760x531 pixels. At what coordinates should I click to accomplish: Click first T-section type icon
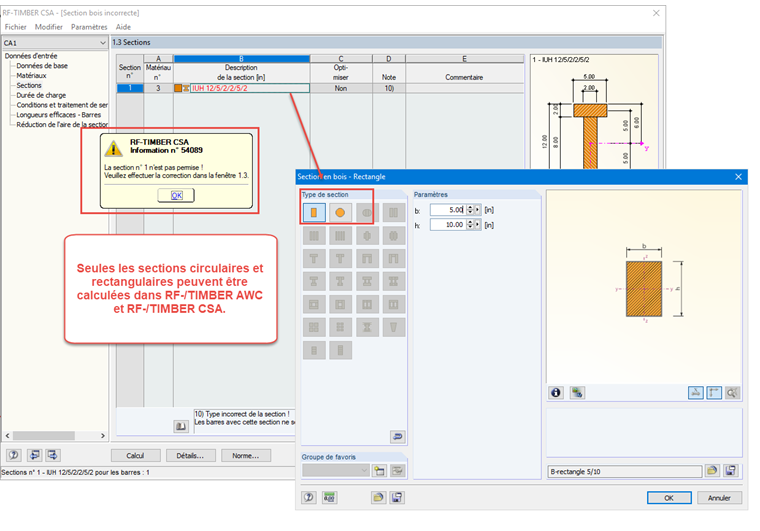[314, 258]
